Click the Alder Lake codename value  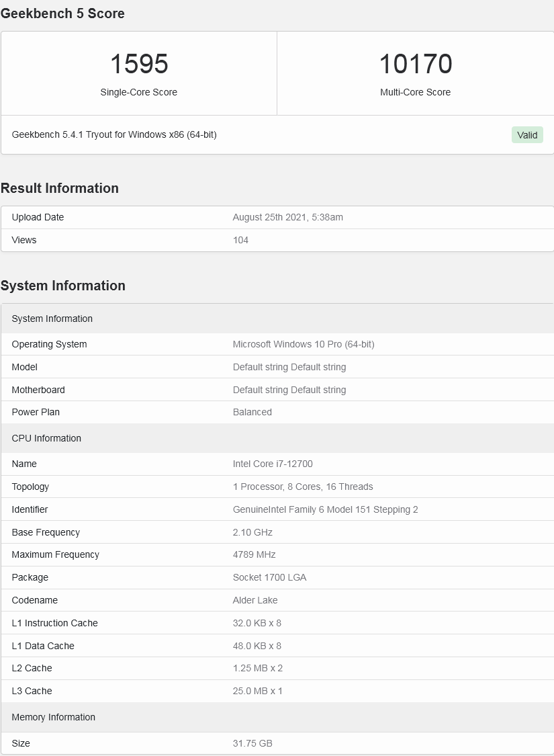[x=255, y=600]
